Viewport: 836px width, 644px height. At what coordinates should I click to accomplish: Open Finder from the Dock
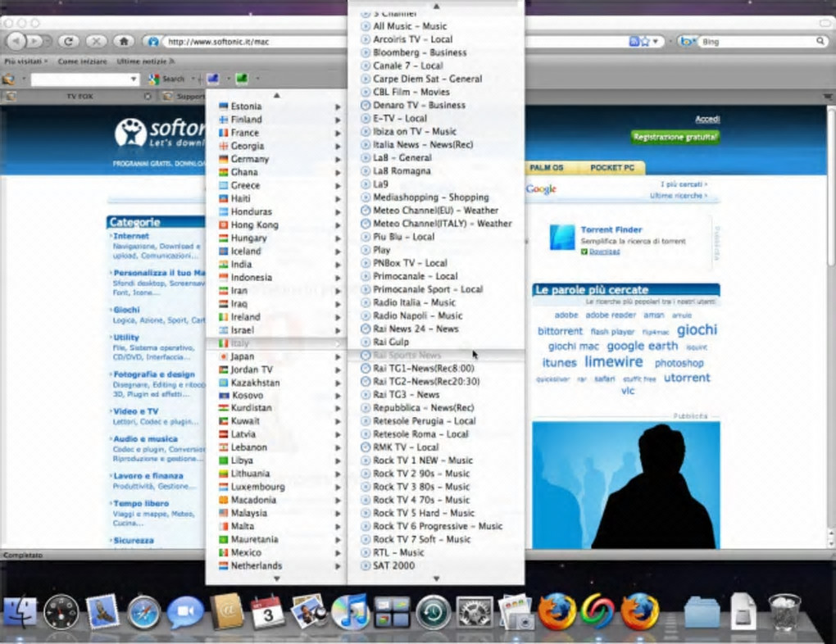(x=20, y=612)
